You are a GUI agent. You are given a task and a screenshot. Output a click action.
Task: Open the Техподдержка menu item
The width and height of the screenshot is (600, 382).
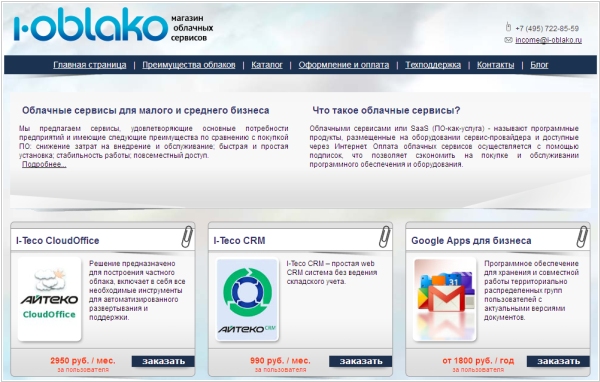[433, 65]
